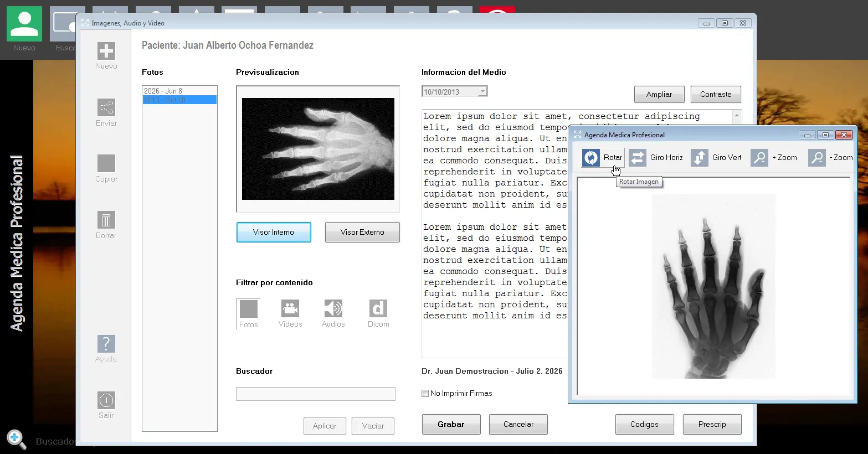The height and width of the screenshot is (454, 868).
Task: Click the Nuevo plus icon in sidebar
Action: point(106,51)
